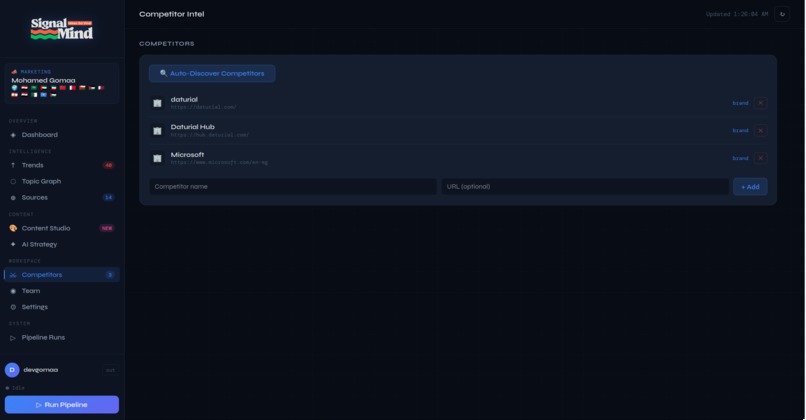Viewport: 806px width, 420px height.
Task: Click the out (sign out) button
Action: pos(110,371)
